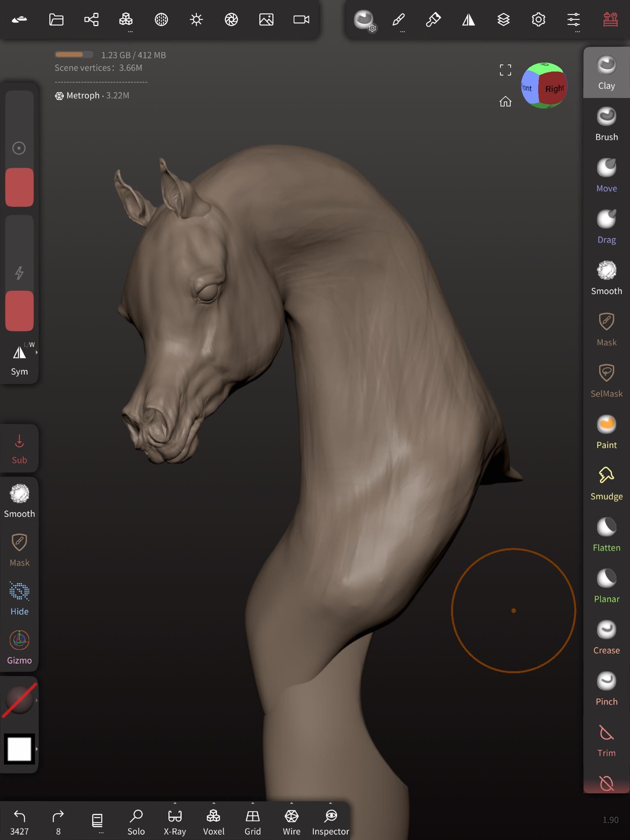
Task: Click Solo to isolate object
Action: 136,822
